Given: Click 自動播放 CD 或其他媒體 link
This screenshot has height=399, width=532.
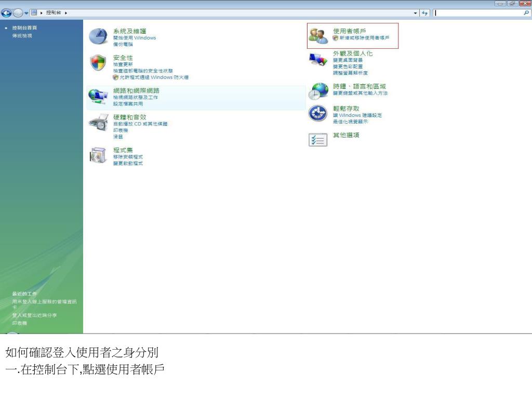Looking at the screenshot, I should tap(140, 124).
